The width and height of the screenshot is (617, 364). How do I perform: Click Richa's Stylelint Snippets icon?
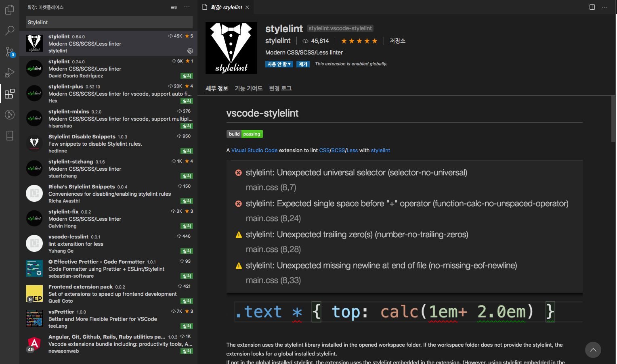34,193
